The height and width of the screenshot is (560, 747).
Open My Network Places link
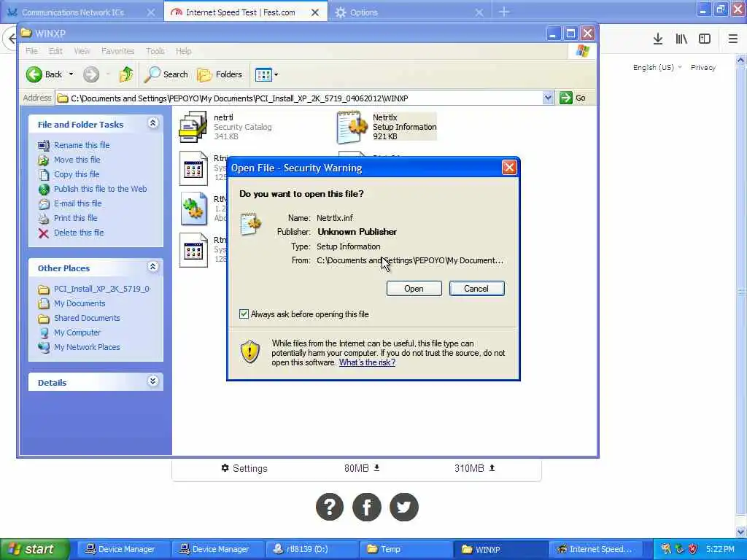[x=87, y=347]
